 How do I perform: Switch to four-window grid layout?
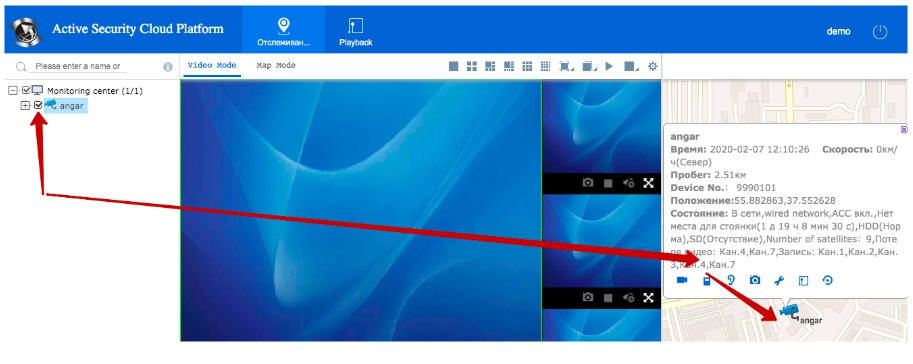click(x=472, y=66)
